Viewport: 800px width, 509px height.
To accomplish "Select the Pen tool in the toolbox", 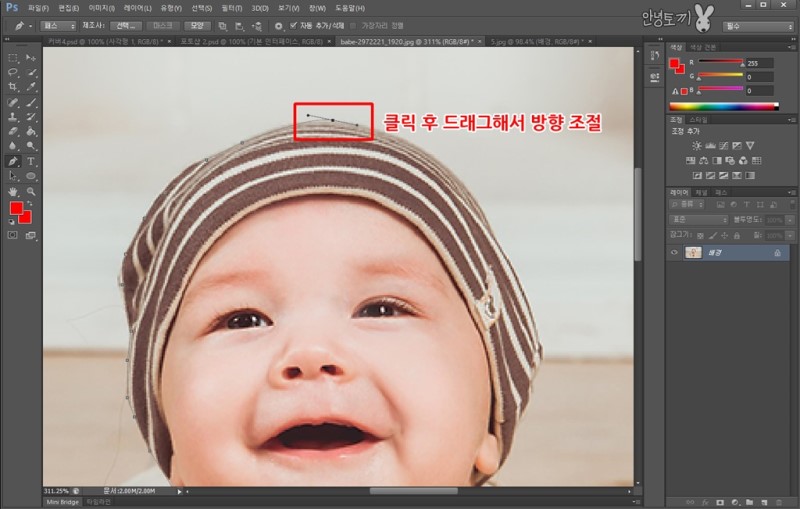I will pyautogui.click(x=13, y=160).
